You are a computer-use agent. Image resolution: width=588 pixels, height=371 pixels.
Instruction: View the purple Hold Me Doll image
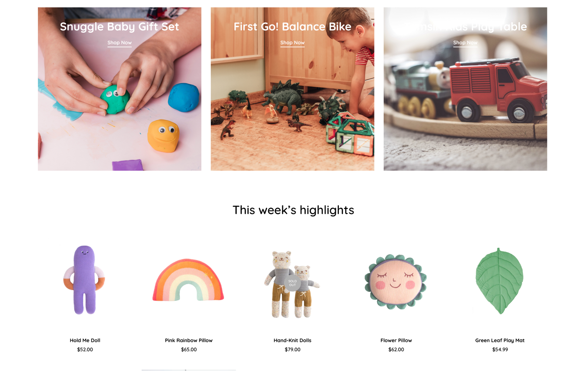pyautogui.click(x=85, y=280)
